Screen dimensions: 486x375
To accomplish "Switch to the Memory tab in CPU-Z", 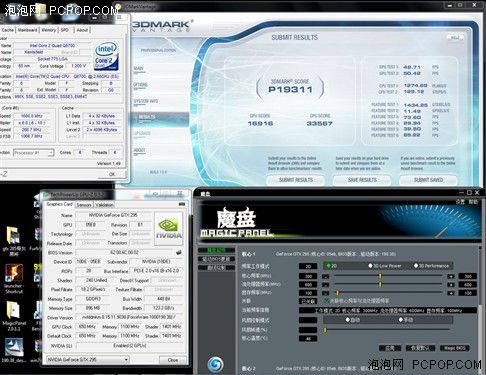I will tap(49, 30).
